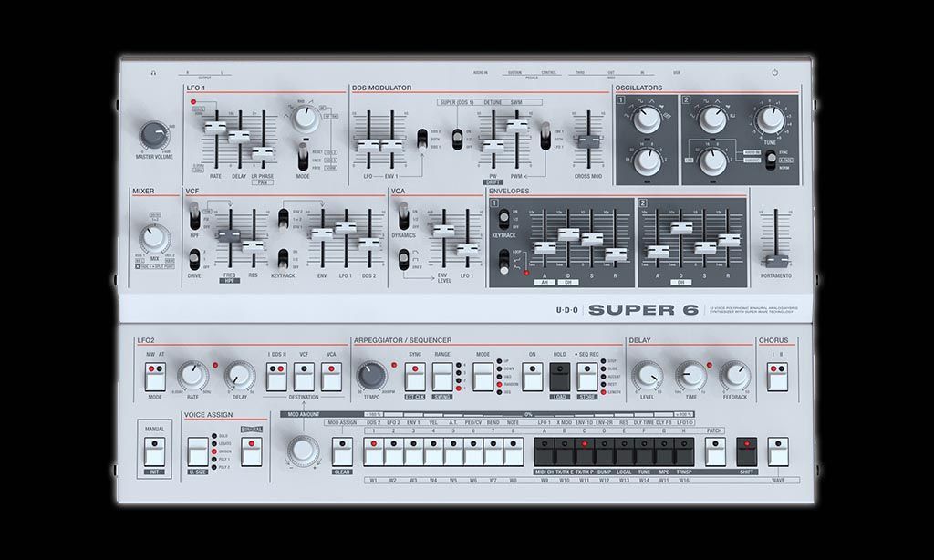The width and height of the screenshot is (934, 560).
Task: Toggle the Chorus I/II button
Action: [x=777, y=377]
